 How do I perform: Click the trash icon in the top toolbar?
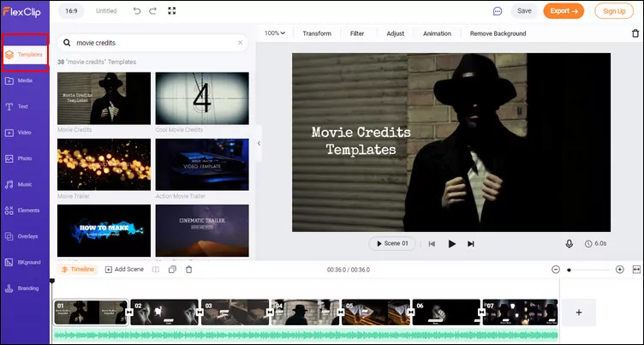pos(635,33)
